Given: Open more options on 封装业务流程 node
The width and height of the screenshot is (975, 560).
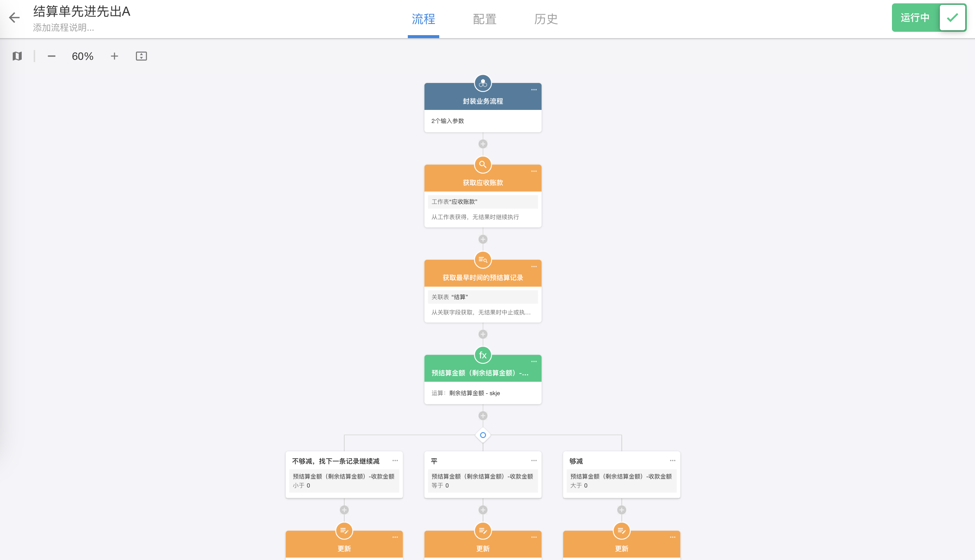Looking at the screenshot, I should pyautogui.click(x=534, y=90).
